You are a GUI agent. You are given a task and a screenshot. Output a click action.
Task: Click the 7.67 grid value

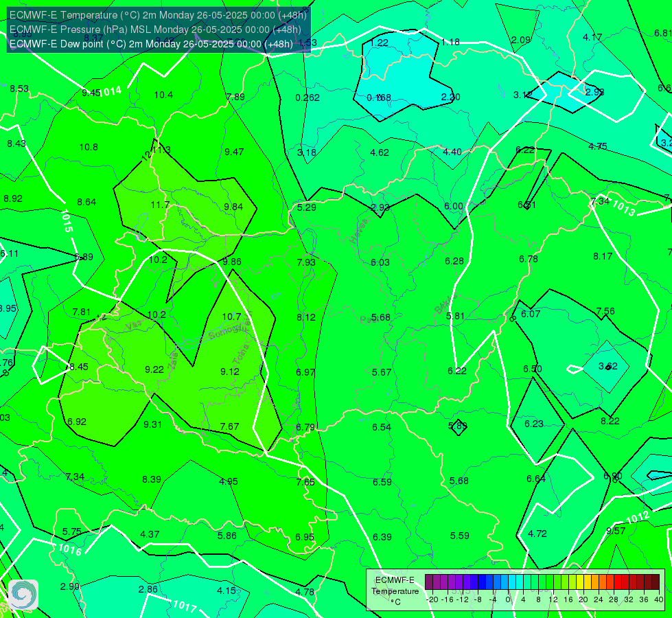[229, 426]
